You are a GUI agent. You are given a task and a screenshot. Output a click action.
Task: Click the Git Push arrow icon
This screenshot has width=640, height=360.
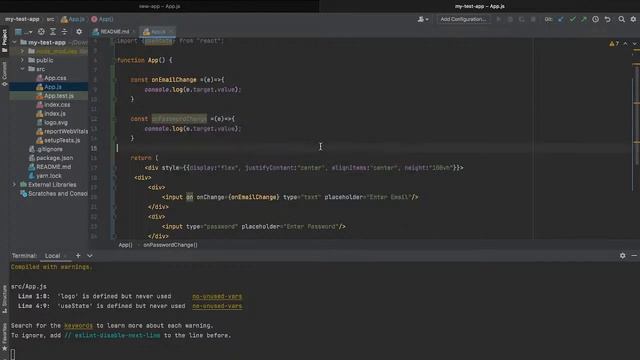click(584, 19)
